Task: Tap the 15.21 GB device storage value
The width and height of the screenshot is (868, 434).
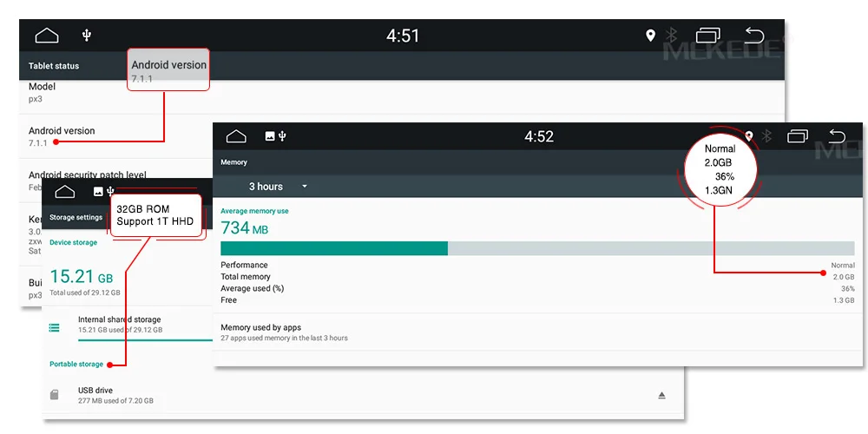Action: pos(82,276)
